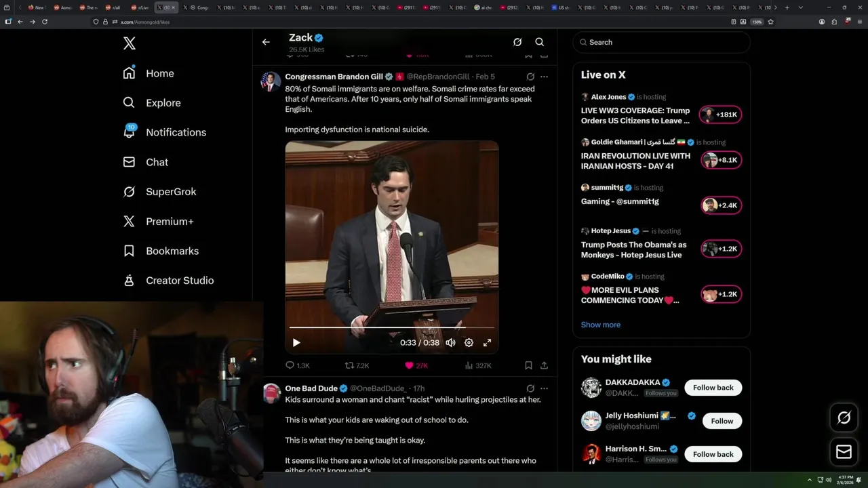Click Grok icon on Brandon Gill's post

pos(530,77)
